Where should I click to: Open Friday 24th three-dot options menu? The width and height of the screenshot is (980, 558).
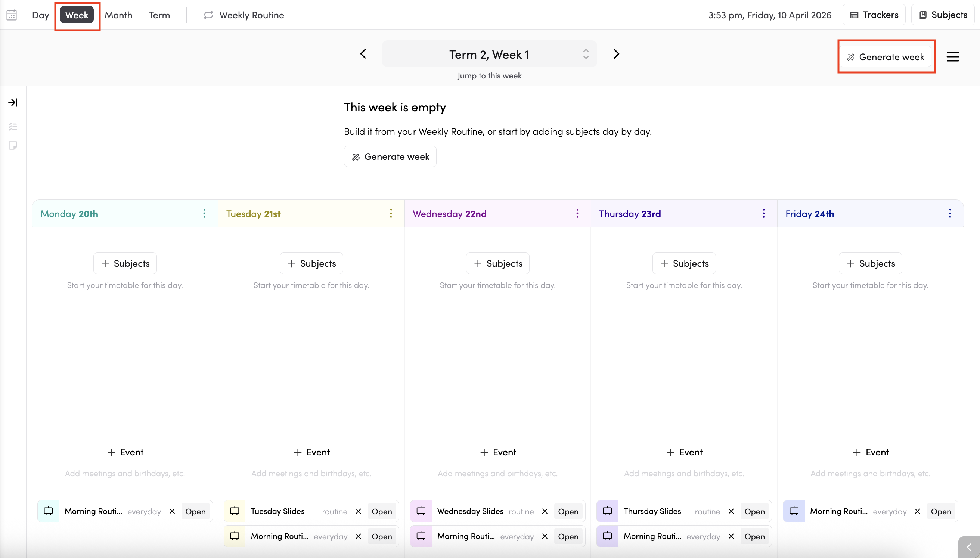pyautogui.click(x=950, y=214)
